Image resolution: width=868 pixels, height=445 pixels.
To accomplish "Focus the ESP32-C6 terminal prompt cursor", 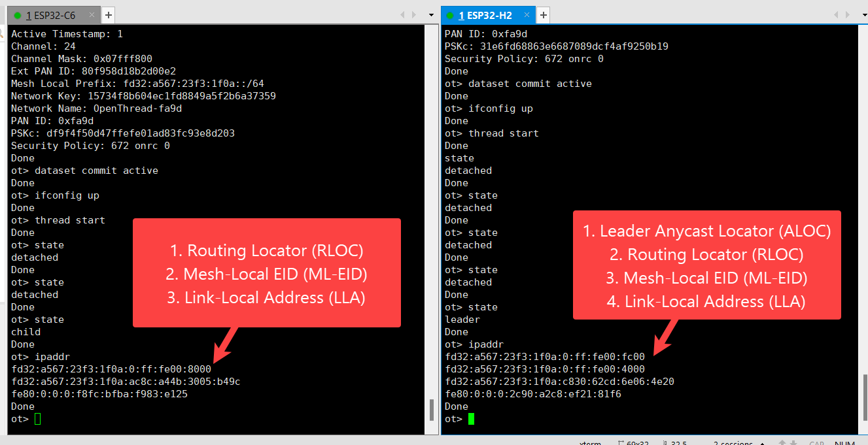I will click(37, 419).
